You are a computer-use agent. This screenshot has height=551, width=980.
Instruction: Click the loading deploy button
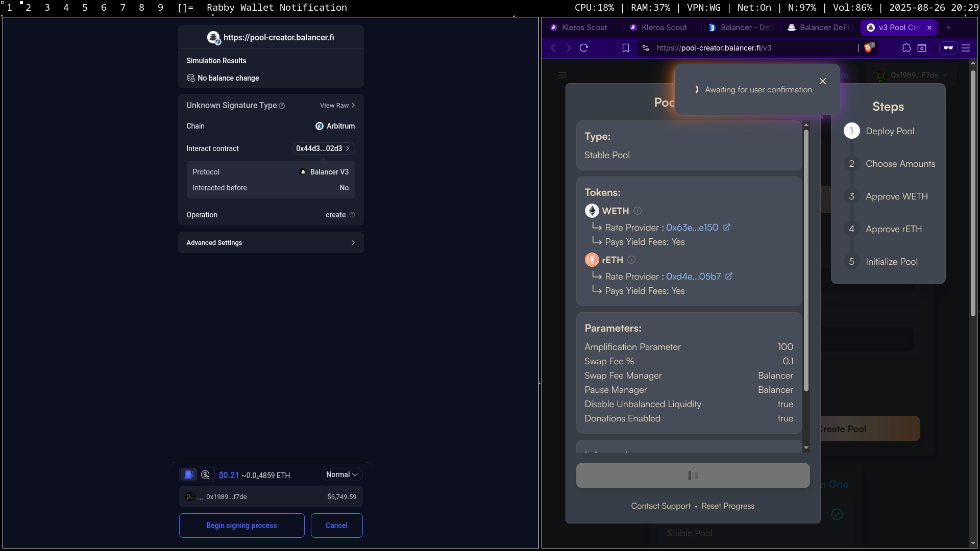693,475
